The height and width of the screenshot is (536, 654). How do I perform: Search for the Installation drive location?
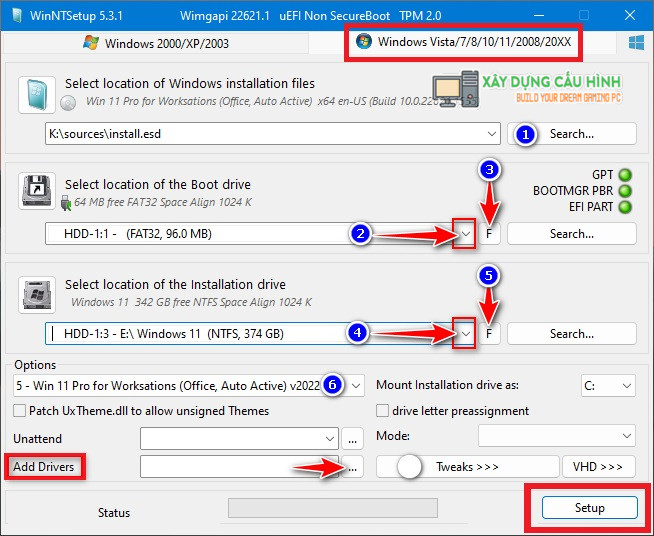tap(572, 334)
